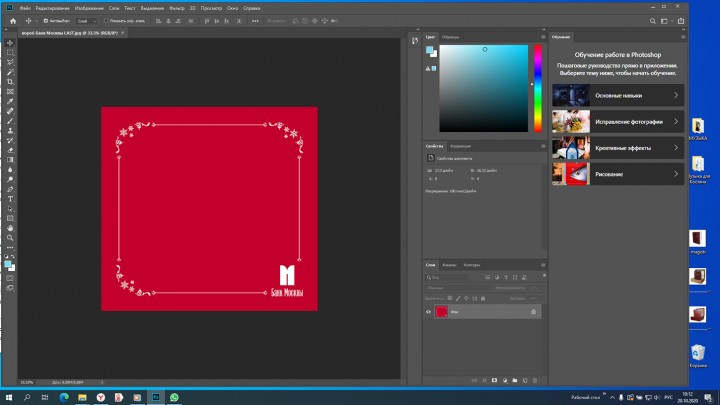
Task: Select the Horizontal Type tool
Action: tap(10, 199)
